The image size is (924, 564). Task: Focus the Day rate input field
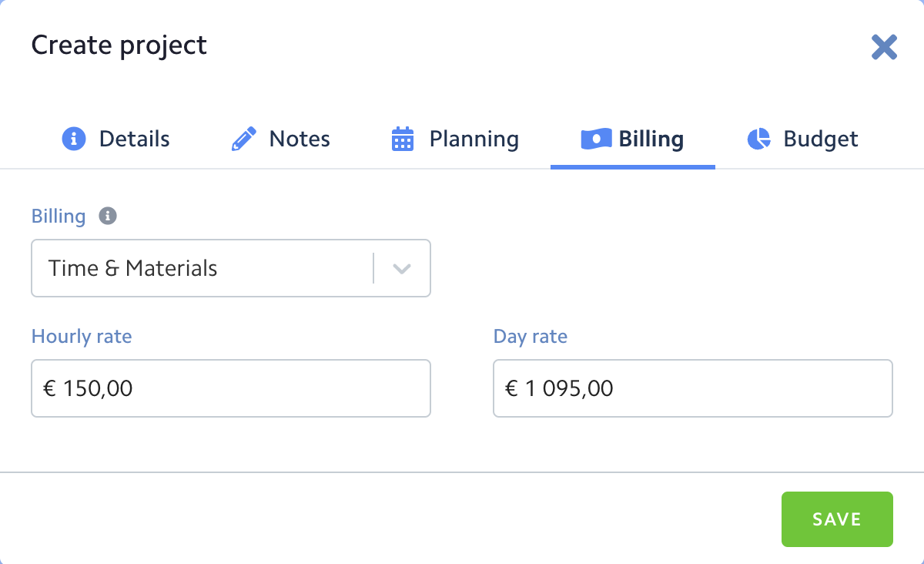tap(692, 388)
